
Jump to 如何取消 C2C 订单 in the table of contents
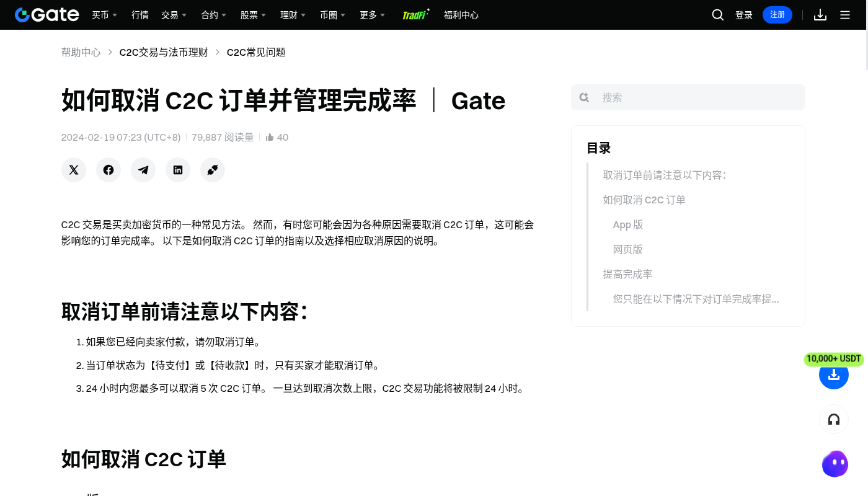click(x=644, y=200)
